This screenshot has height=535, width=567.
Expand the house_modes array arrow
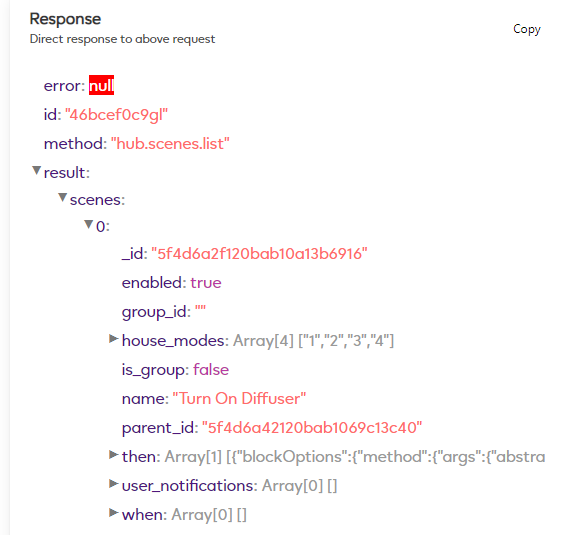click(x=114, y=339)
